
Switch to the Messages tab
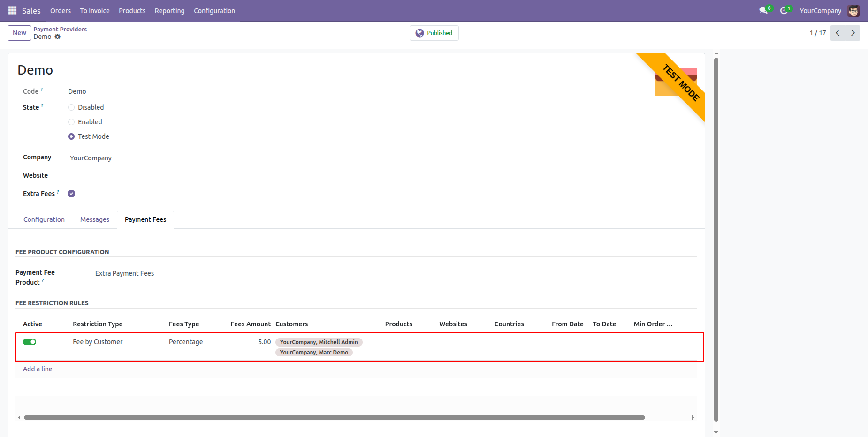(95, 219)
